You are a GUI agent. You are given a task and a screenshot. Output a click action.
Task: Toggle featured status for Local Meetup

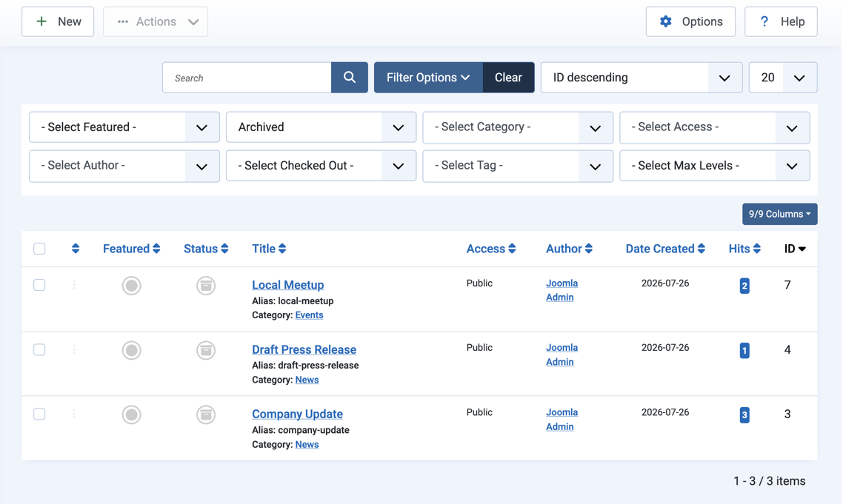tap(131, 286)
